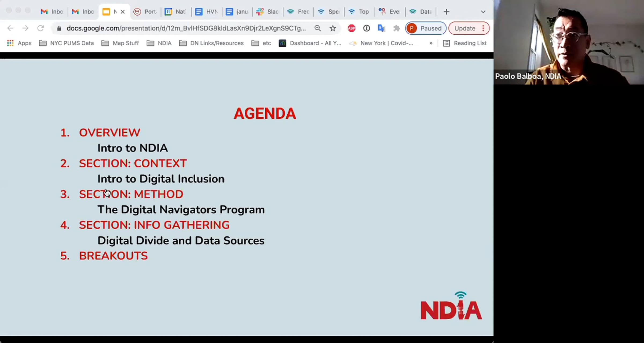This screenshot has height=343, width=644.
Task: Click the Paused profile button
Action: [x=426, y=28]
